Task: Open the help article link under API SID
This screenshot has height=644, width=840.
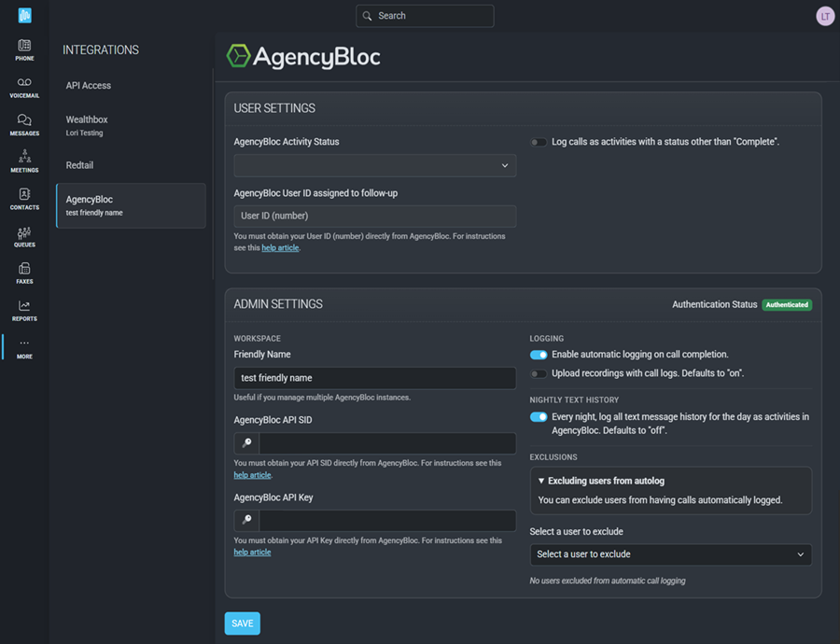Action: pyautogui.click(x=252, y=475)
